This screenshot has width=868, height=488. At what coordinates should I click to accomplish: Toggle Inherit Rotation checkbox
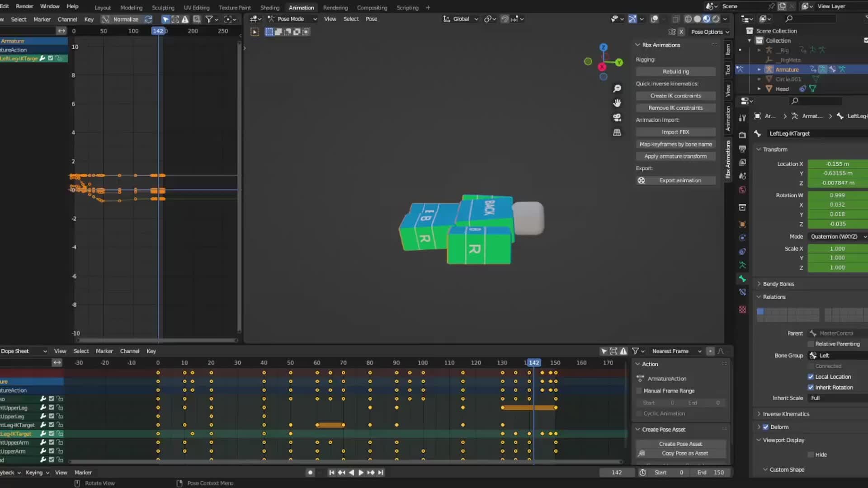coord(811,387)
